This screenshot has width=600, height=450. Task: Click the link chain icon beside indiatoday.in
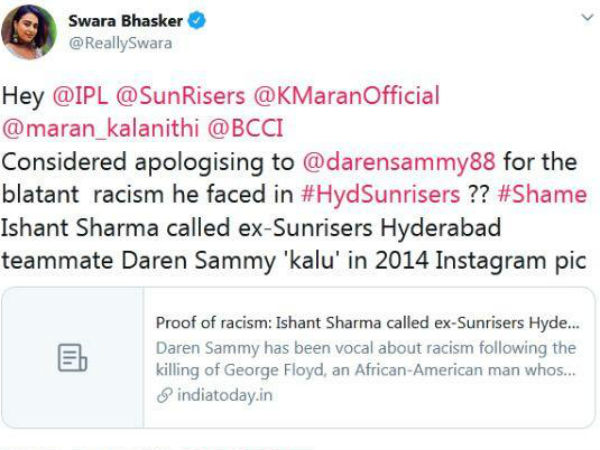coord(165,395)
